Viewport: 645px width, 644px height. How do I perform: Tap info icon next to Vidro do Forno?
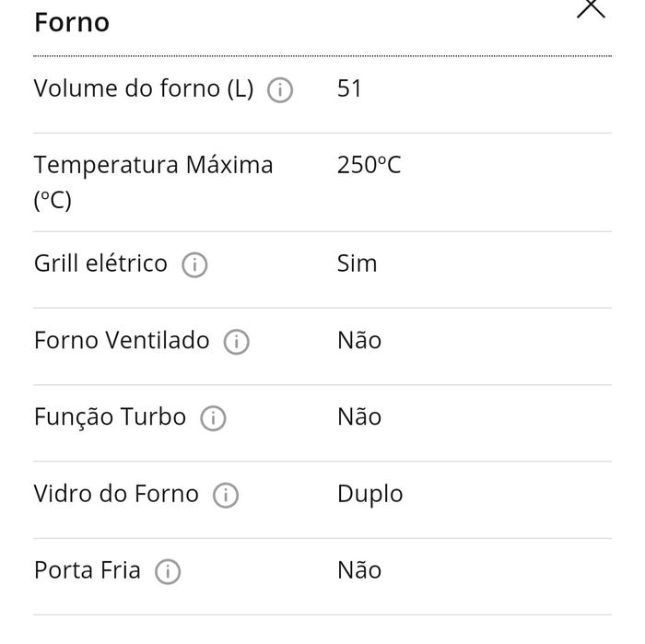(x=226, y=496)
